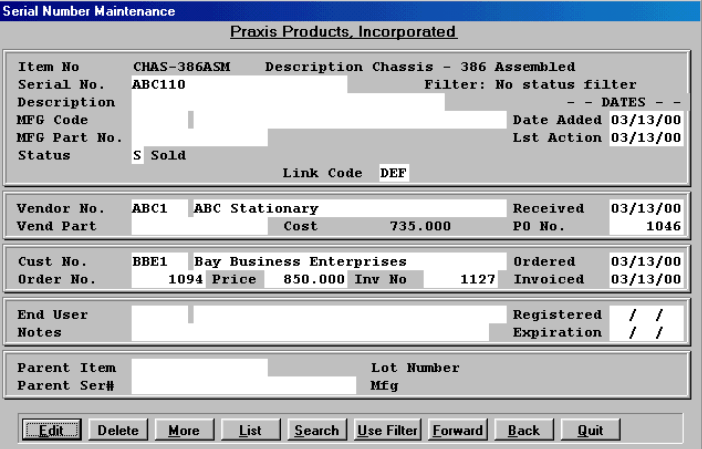This screenshot has height=449, width=702.
Task: Select the Link Code field with DEF
Action: (x=393, y=173)
